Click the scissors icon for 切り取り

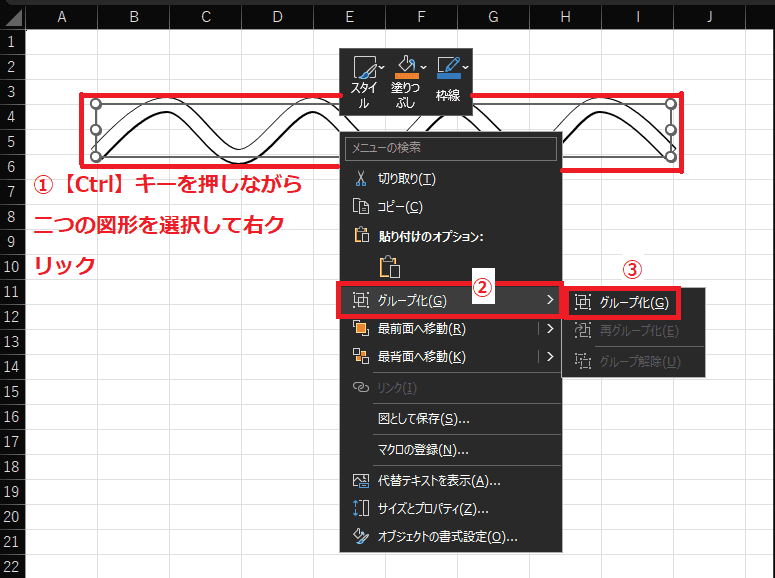tap(361, 179)
